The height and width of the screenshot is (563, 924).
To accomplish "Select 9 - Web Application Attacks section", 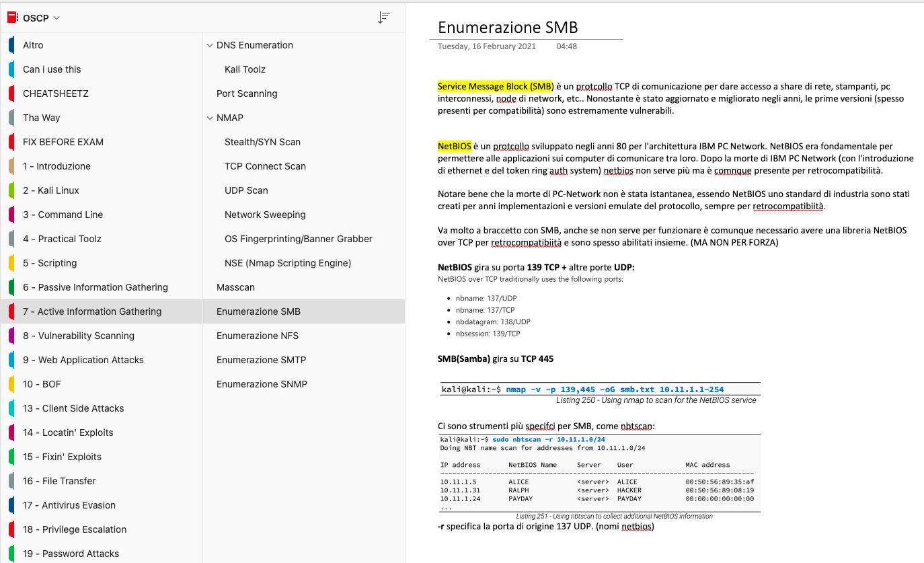I will pos(102,360).
